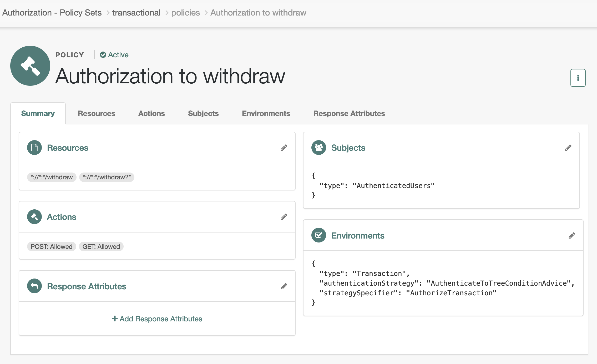Navigate to Authorization - Policy Sets breadcrumb
This screenshot has width=597, height=364.
[52, 13]
